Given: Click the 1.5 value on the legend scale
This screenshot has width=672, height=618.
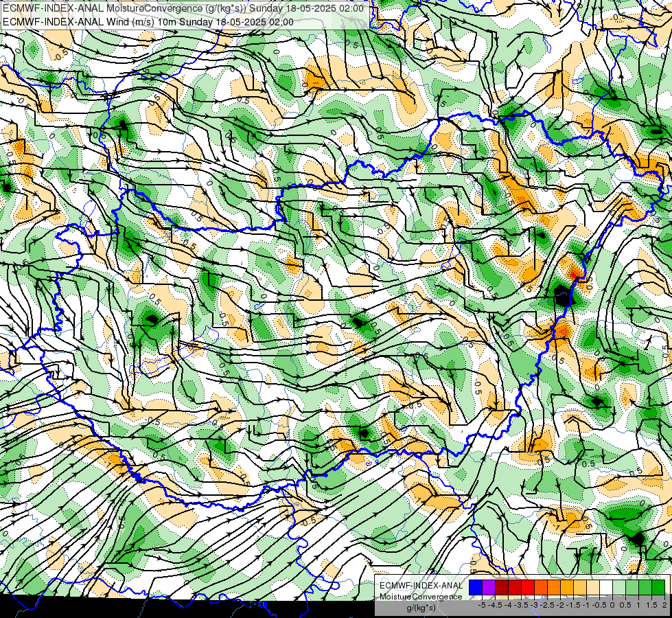Looking at the screenshot, I should click(x=651, y=605).
